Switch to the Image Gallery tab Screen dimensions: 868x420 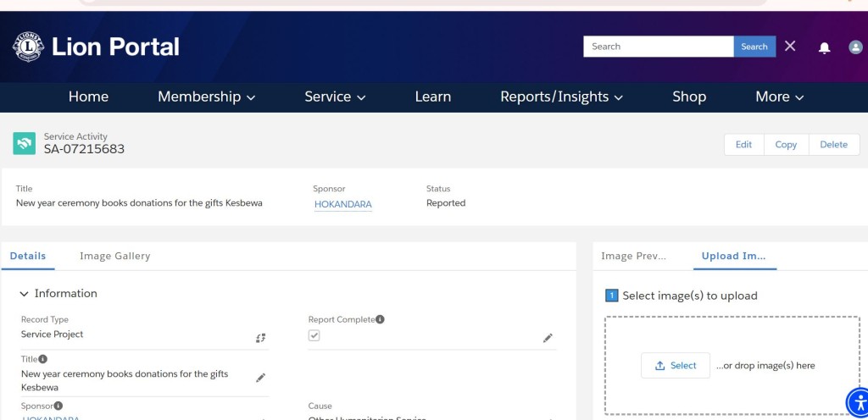(114, 256)
